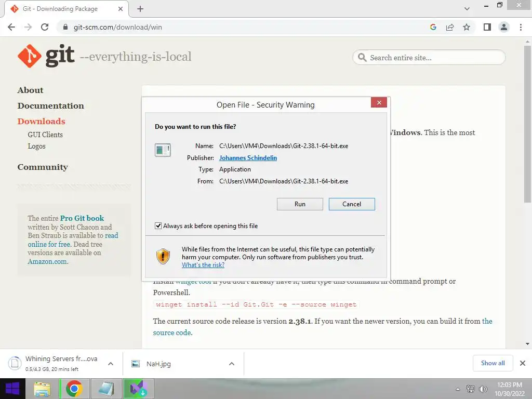This screenshot has height=399, width=532.
Task: Open the source code link
Action: [x=172, y=332]
